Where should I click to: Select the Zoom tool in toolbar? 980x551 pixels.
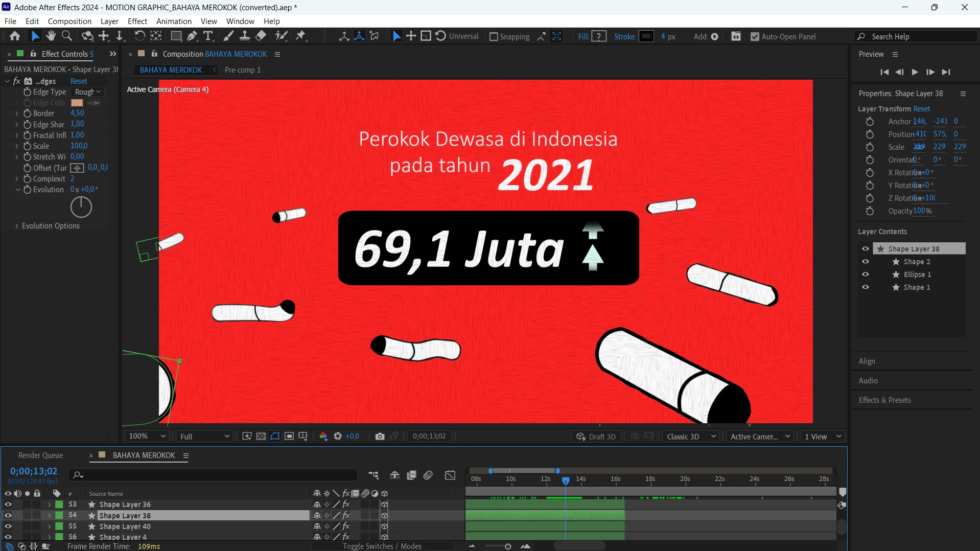tap(66, 36)
